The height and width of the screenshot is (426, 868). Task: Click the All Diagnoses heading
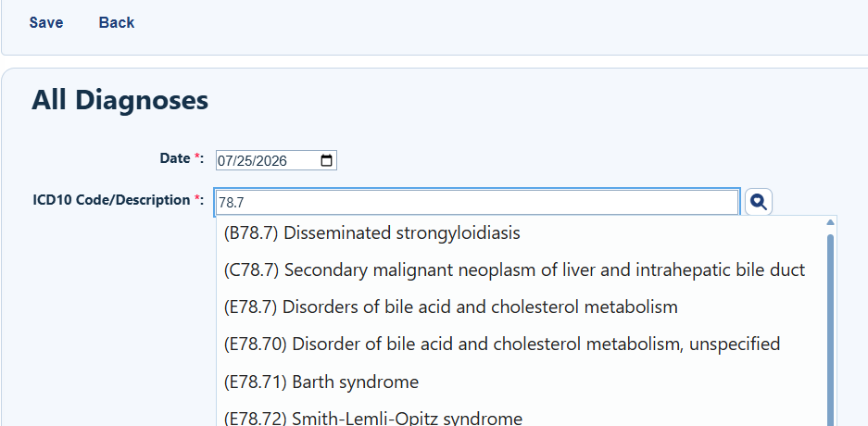[120, 100]
